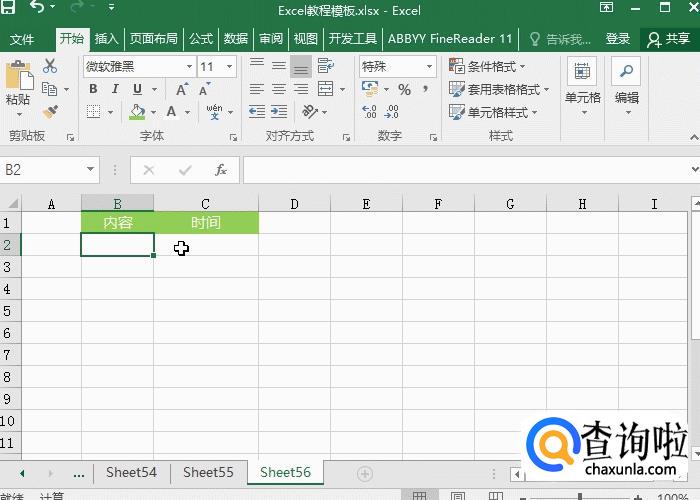
Task: Switch to Sheet55 tab
Action: [208, 472]
